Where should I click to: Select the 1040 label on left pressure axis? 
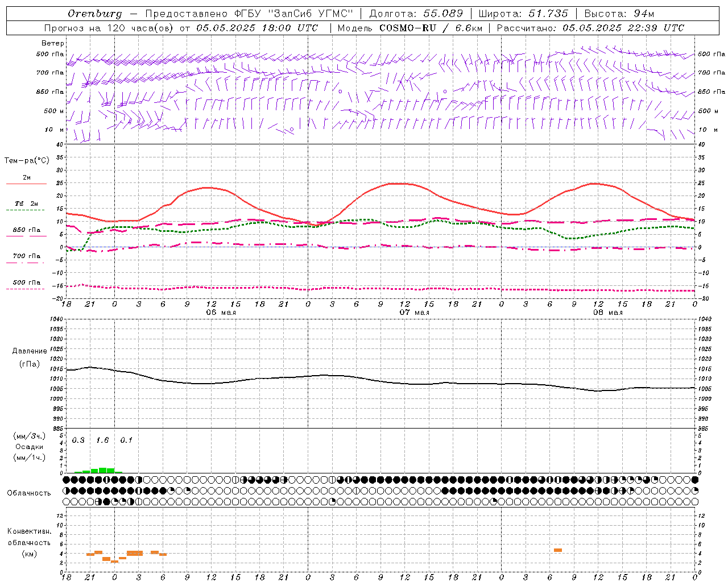tap(56, 319)
